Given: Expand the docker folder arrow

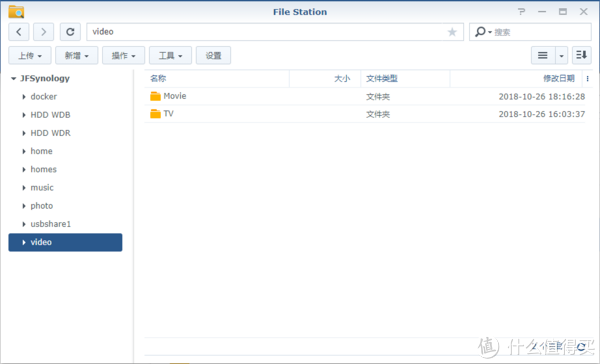Looking at the screenshot, I should pos(24,97).
